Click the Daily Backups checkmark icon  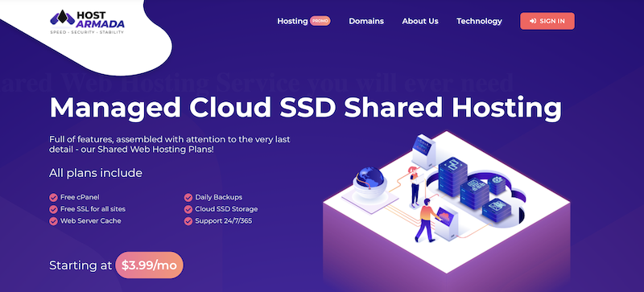188,198
